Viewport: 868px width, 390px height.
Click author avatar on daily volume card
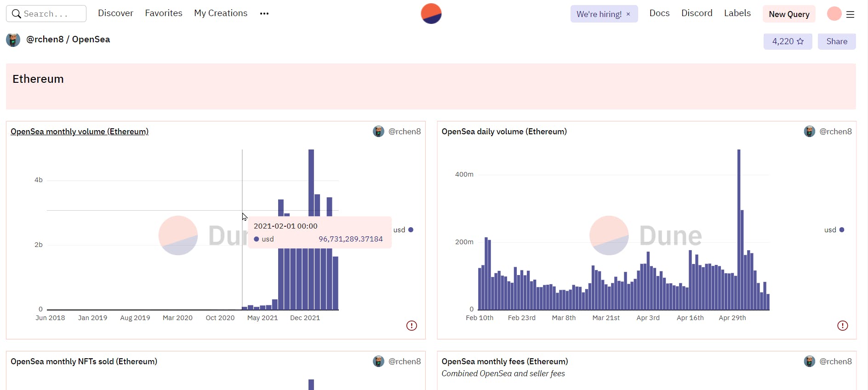pos(810,132)
